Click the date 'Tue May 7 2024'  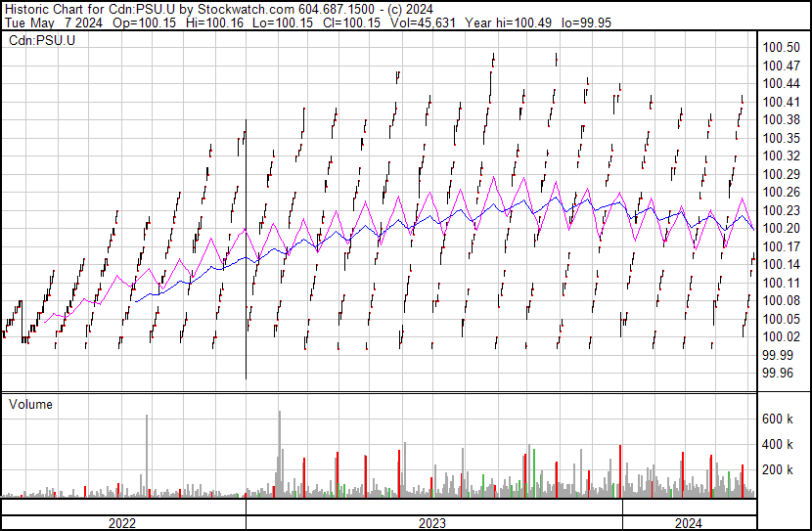54,22
